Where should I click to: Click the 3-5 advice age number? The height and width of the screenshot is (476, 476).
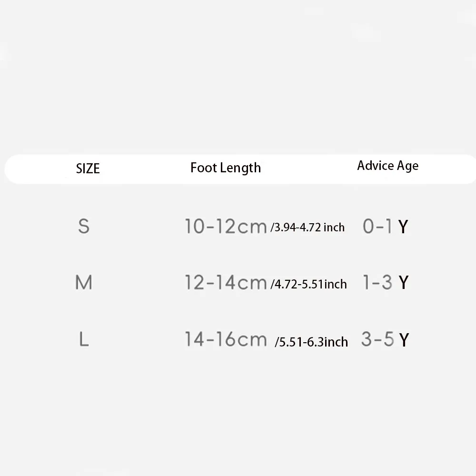377,340
